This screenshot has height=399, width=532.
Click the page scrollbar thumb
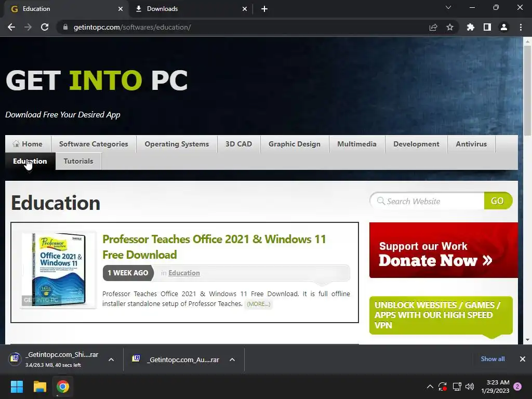click(527, 90)
